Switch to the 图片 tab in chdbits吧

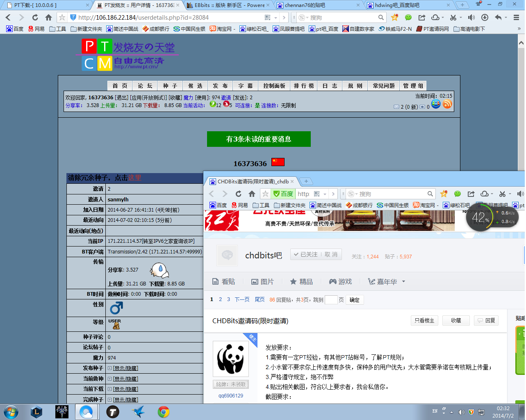pyautogui.click(x=262, y=281)
